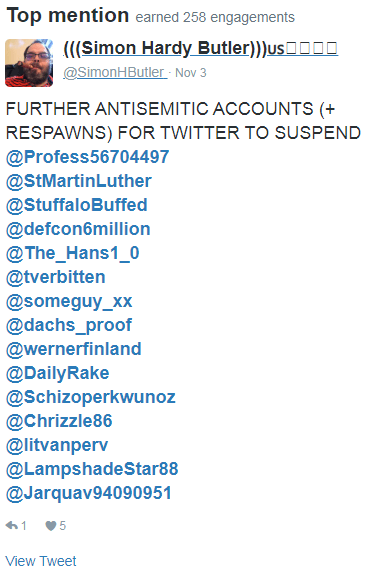This screenshot has width=373, height=570.
Task: Click the Nov 3 tweet date
Action: tap(191, 73)
